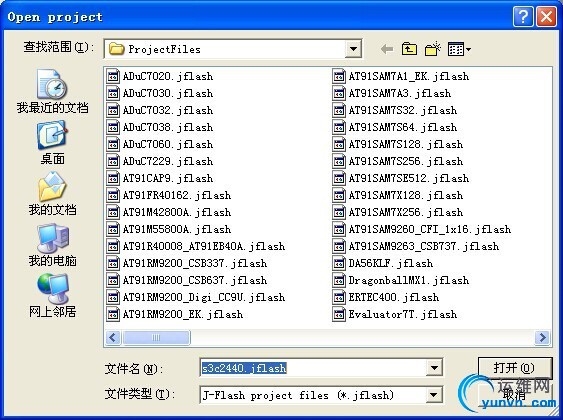Select file name AT91R40008_AT91EB40A.jflash

pos(204,246)
